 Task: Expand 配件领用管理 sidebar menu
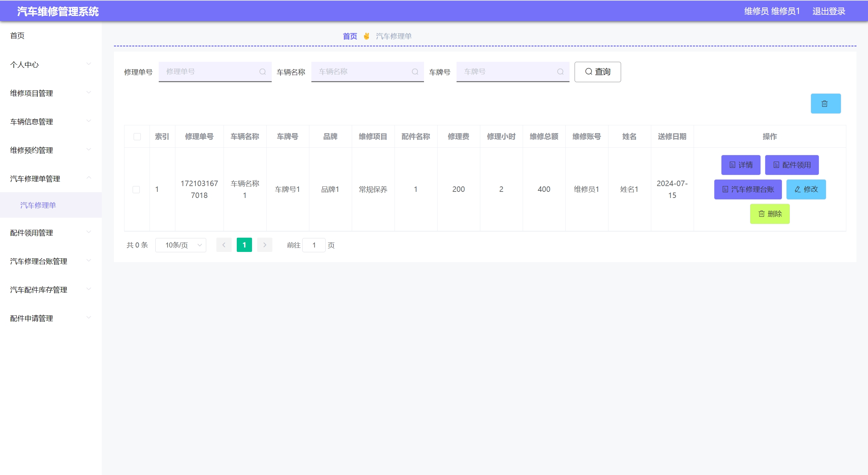point(51,233)
